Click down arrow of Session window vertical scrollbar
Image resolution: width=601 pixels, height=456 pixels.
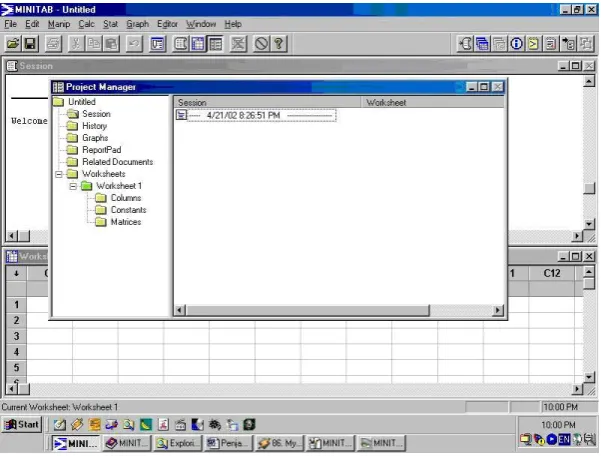coord(589,224)
